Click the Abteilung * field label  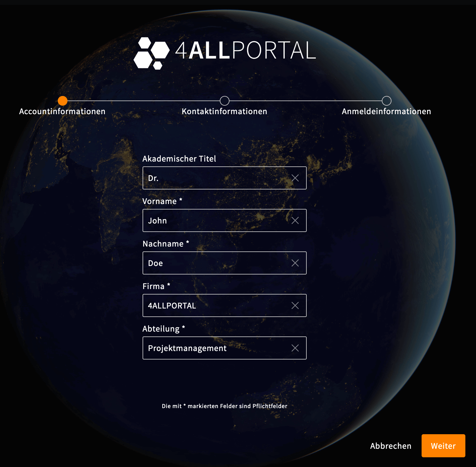coord(164,329)
